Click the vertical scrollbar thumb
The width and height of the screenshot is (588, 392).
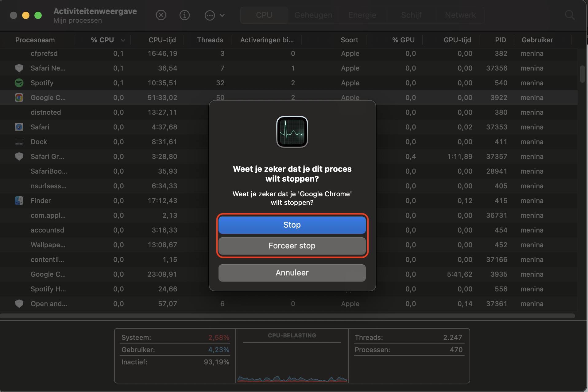pos(582,74)
